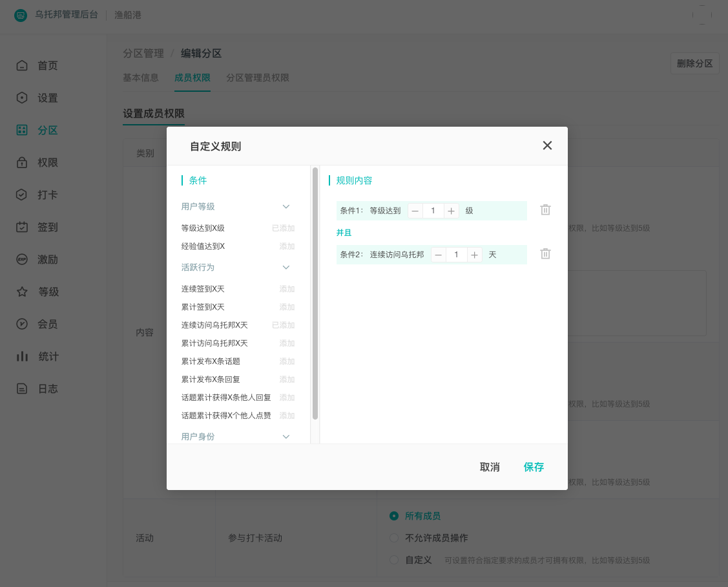Click the 条件2 days number input field
The height and width of the screenshot is (587, 728).
pyautogui.click(x=457, y=255)
